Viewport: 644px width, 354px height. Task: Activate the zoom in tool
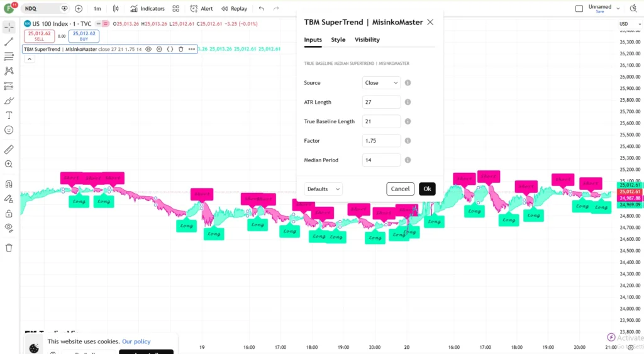click(9, 164)
